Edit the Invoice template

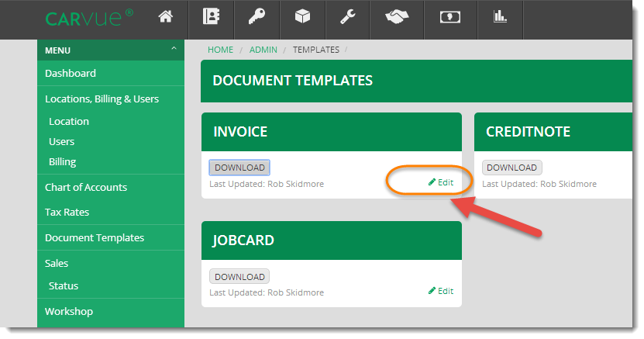click(441, 182)
